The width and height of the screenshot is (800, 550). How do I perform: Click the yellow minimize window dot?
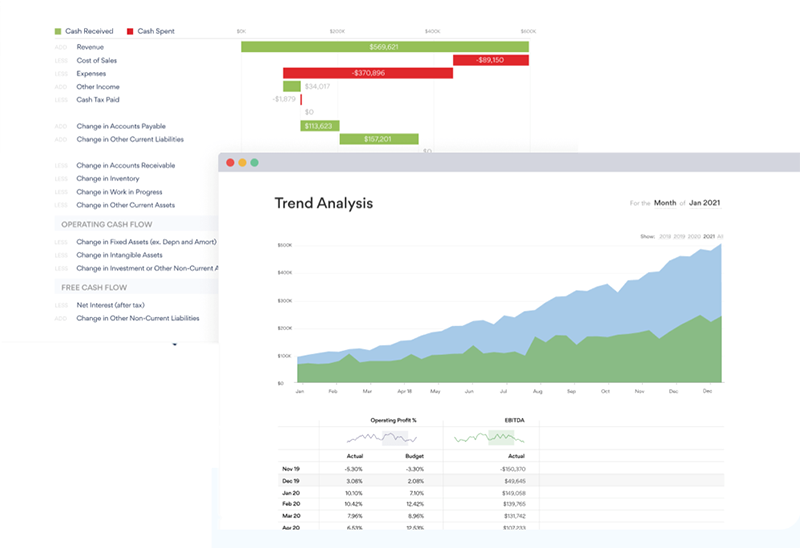pyautogui.click(x=242, y=162)
